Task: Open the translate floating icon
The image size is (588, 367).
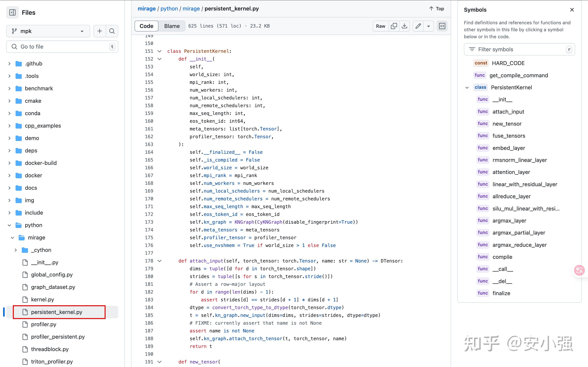Action: pos(579,270)
